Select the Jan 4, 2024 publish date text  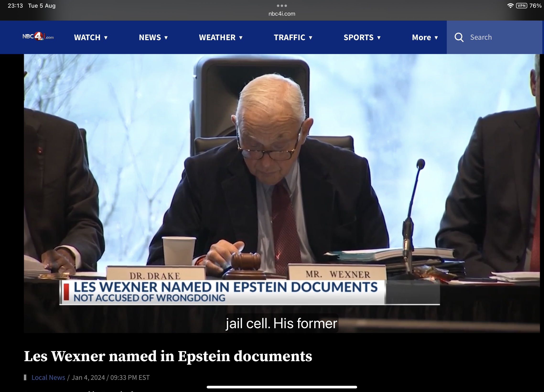pos(88,377)
